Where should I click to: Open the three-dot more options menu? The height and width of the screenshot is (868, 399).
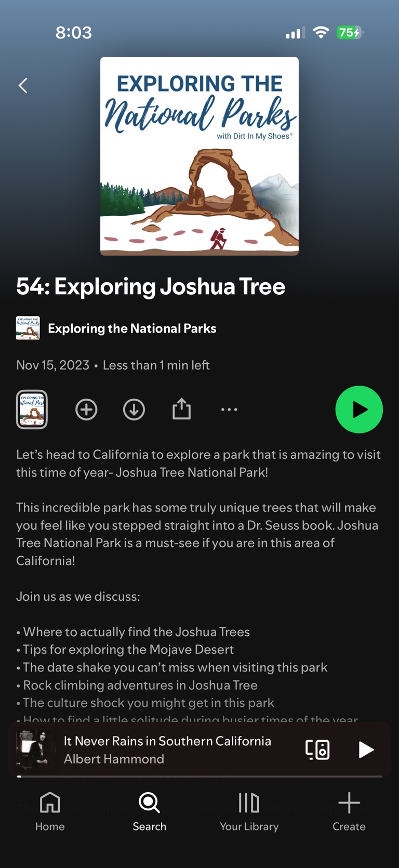tap(229, 410)
